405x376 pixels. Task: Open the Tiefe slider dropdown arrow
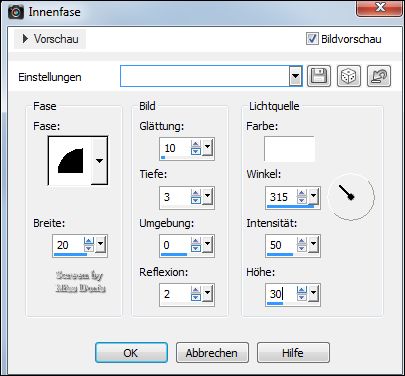click(x=208, y=196)
